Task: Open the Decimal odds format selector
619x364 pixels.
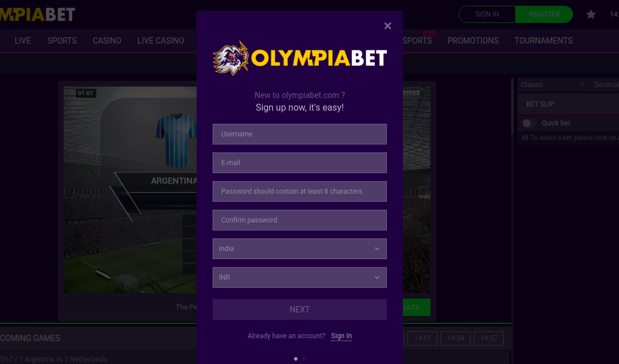Action: 605,85
